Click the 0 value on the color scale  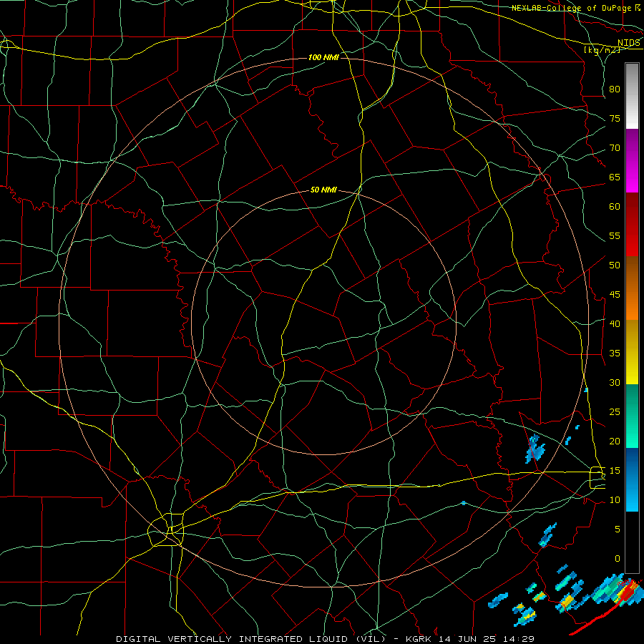point(618,559)
